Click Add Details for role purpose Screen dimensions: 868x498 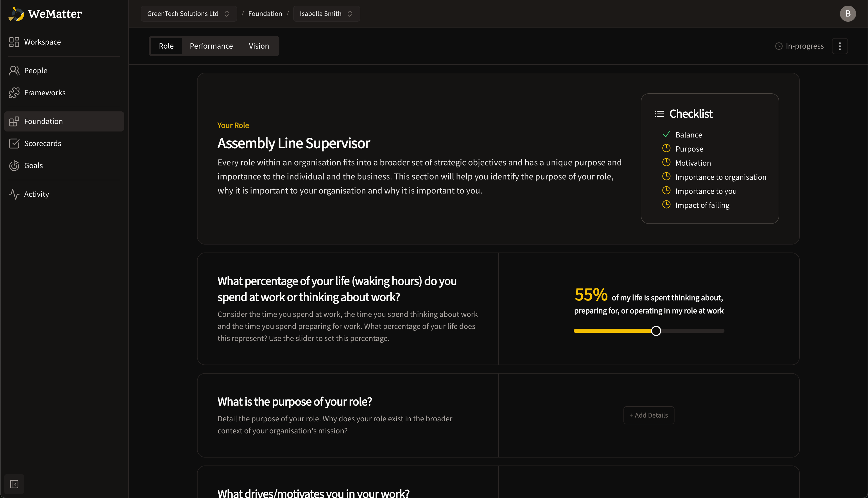[649, 415]
